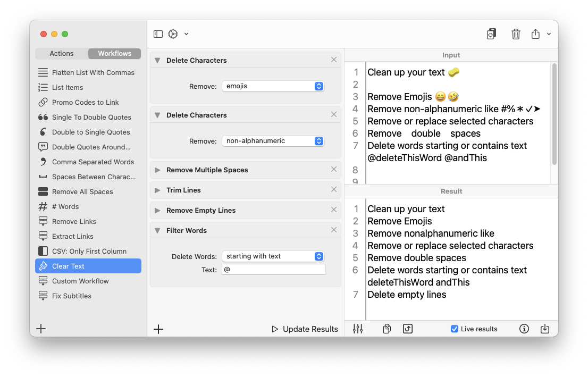Click the move-result-to-input arrow icon
The width and height of the screenshot is (588, 376).
[408, 329]
